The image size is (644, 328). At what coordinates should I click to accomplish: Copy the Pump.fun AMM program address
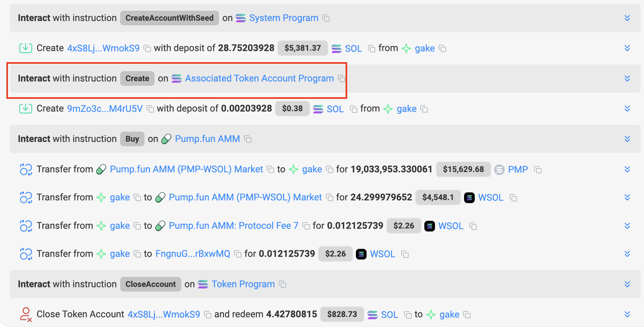[x=248, y=139]
